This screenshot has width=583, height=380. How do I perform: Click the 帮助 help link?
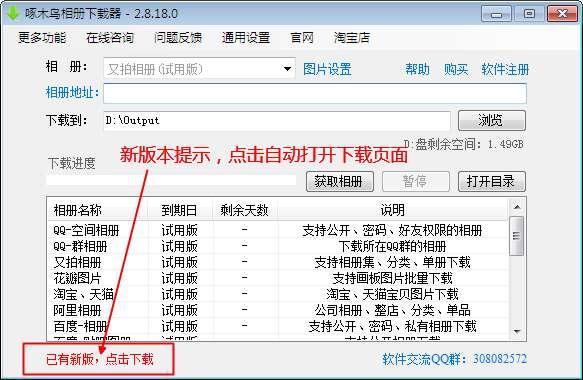click(417, 69)
